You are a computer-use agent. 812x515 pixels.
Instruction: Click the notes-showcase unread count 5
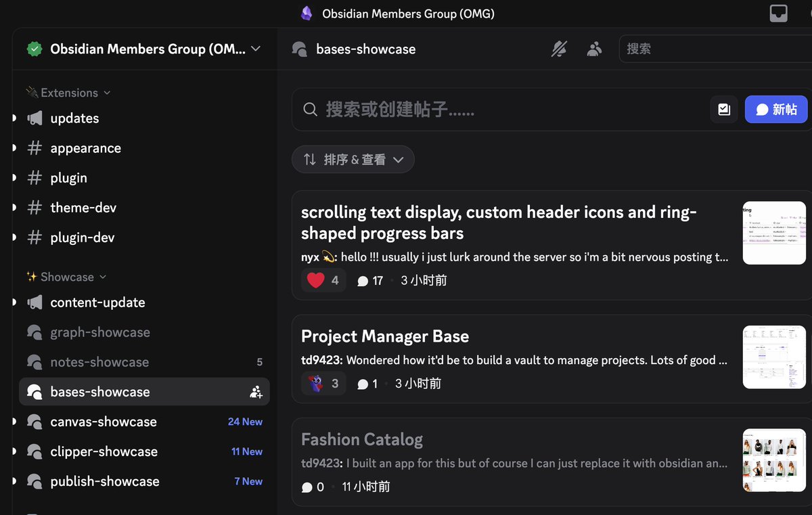coord(259,362)
